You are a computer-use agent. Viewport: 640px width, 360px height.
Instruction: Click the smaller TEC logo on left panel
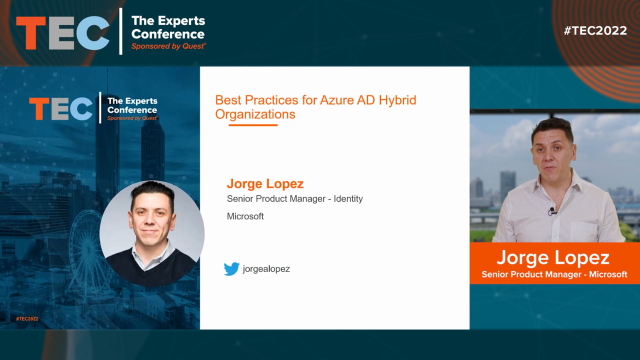pyautogui.click(x=61, y=109)
